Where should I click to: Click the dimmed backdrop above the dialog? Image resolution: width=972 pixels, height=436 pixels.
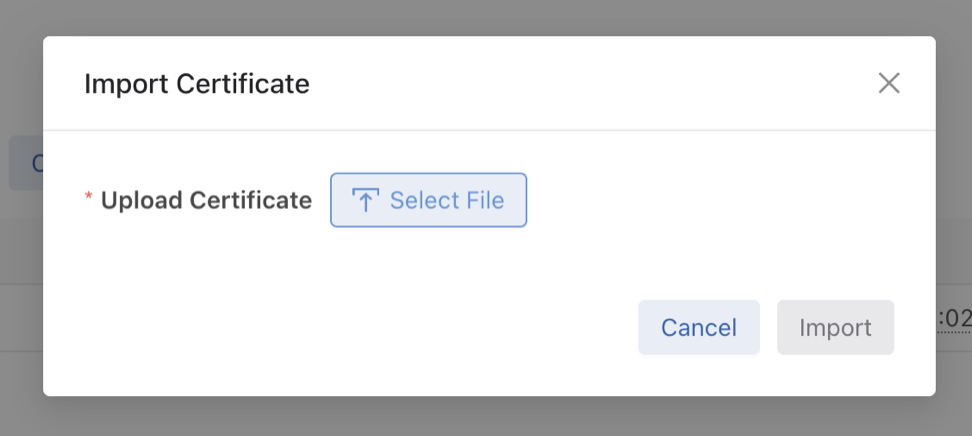click(486, 17)
